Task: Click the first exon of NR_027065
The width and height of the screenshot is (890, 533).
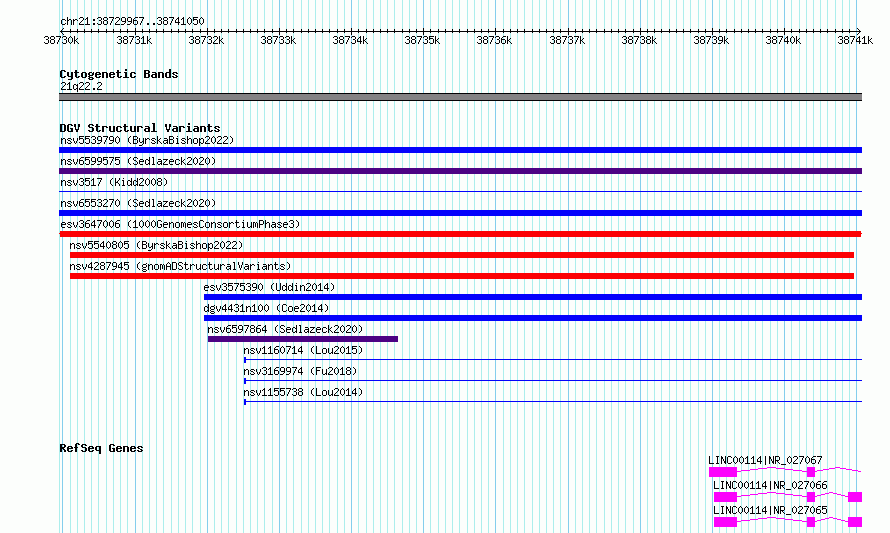Action: pos(725,522)
